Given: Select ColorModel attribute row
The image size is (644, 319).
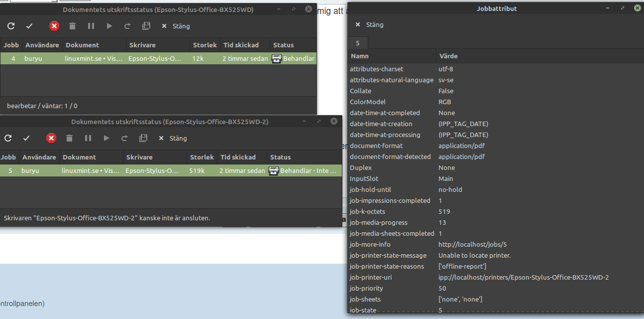Looking at the screenshot, I should click(496, 102).
